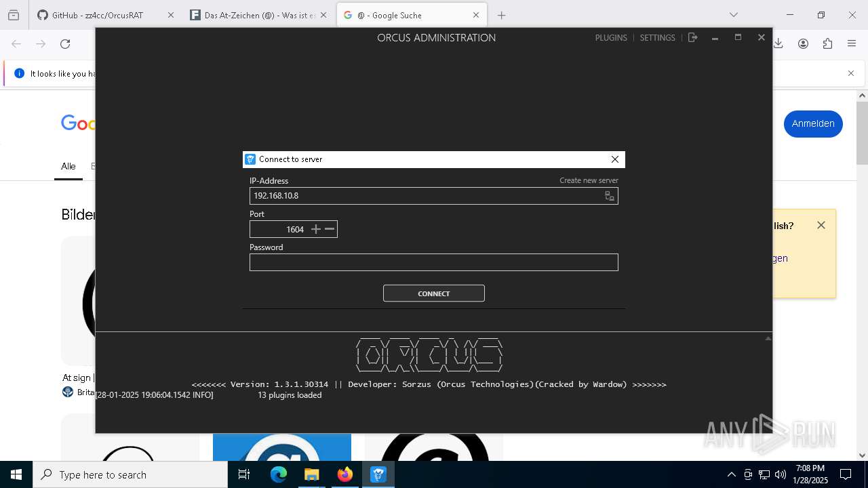Focus the IP-Address input field
The width and height of the screenshot is (868, 488).
(434, 195)
